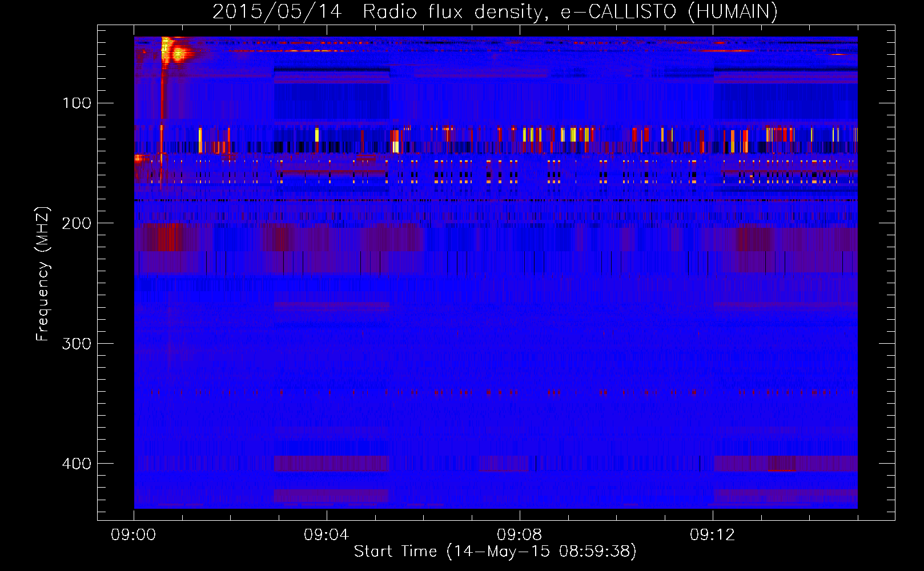Click the 200 frequency axis label

77,223
